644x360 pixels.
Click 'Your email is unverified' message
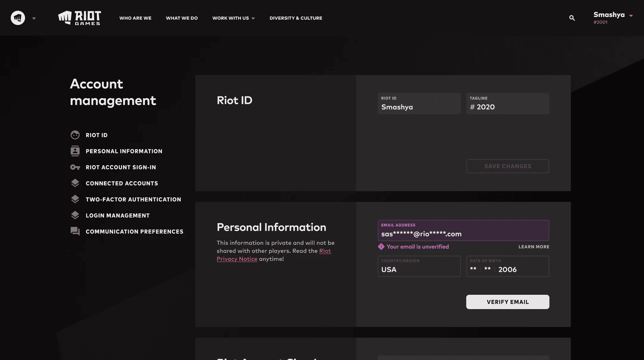(x=418, y=247)
